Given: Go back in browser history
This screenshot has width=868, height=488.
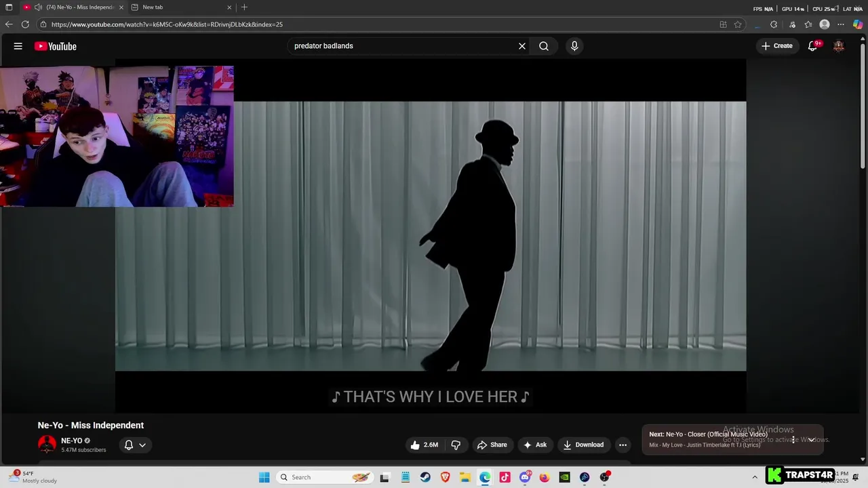Looking at the screenshot, I should point(9,24).
